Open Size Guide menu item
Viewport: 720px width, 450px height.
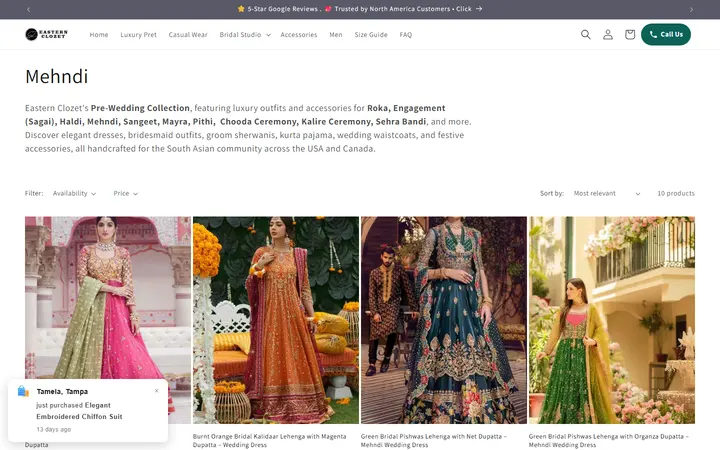[x=371, y=34]
